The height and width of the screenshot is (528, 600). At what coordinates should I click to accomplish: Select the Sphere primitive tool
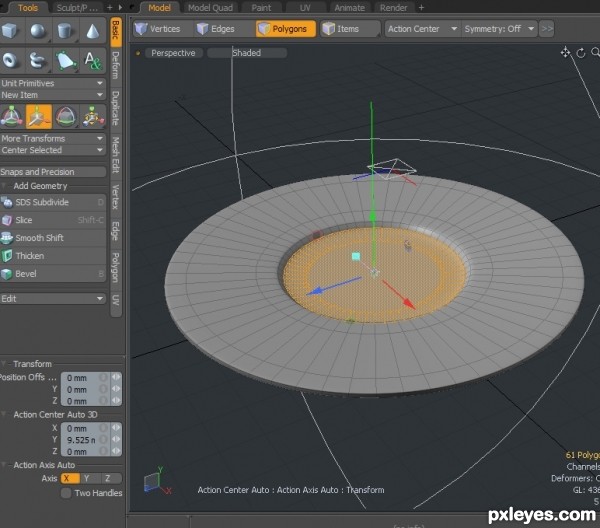38,31
